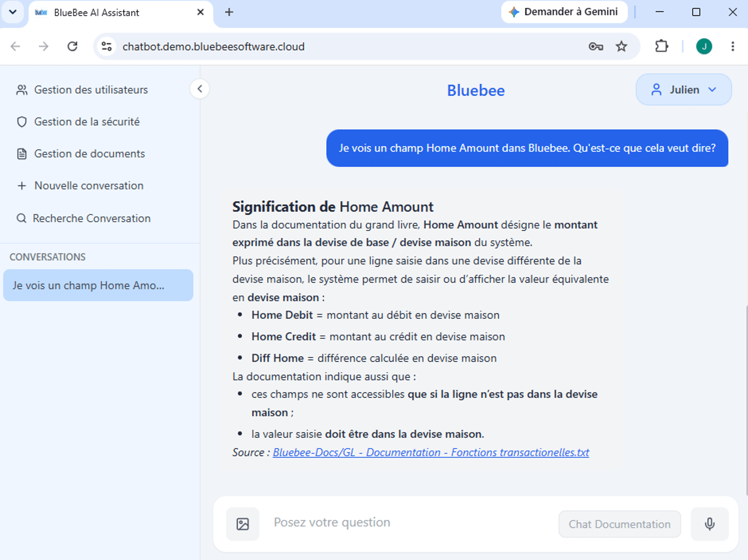Start a Nouvelle conversation
This screenshot has height=560, width=748.
[80, 186]
